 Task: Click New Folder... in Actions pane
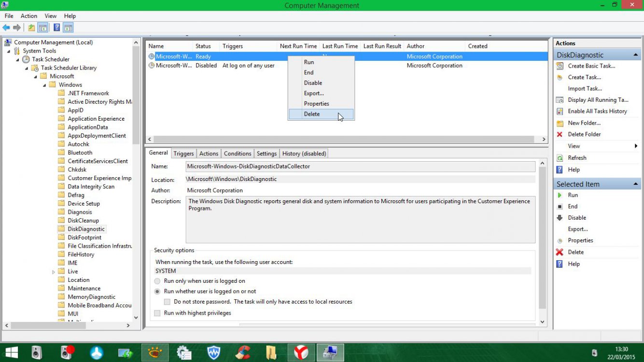pos(584,123)
